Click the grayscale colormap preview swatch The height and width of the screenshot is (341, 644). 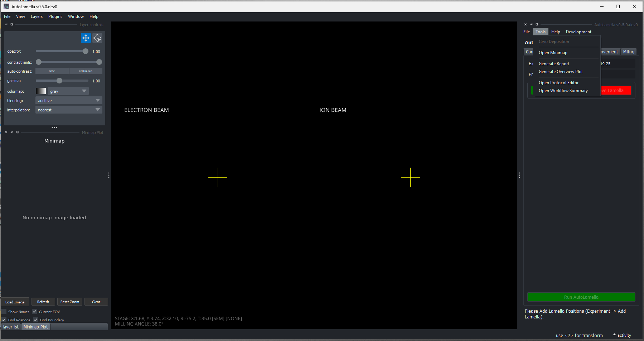pyautogui.click(x=41, y=91)
